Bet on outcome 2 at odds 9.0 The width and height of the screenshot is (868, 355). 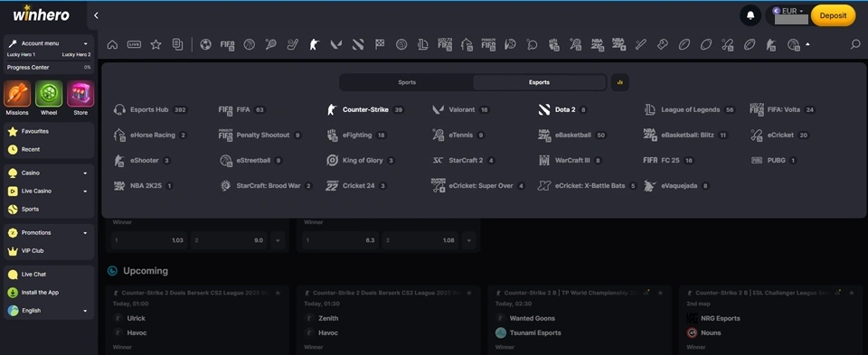coord(229,240)
